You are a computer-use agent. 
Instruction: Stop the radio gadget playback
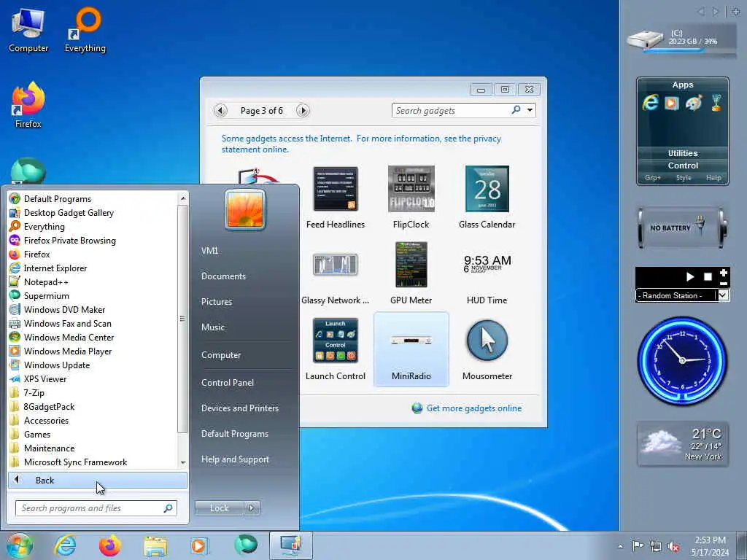coord(708,276)
